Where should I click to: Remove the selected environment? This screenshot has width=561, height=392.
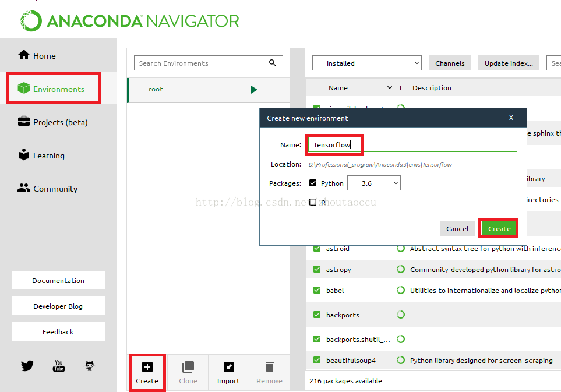tap(269, 373)
